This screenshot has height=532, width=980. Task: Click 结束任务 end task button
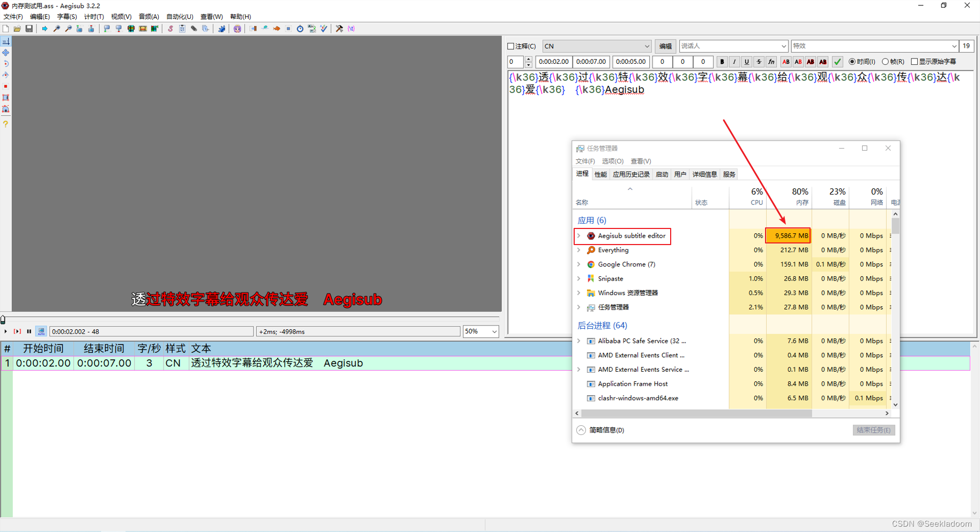[873, 430]
